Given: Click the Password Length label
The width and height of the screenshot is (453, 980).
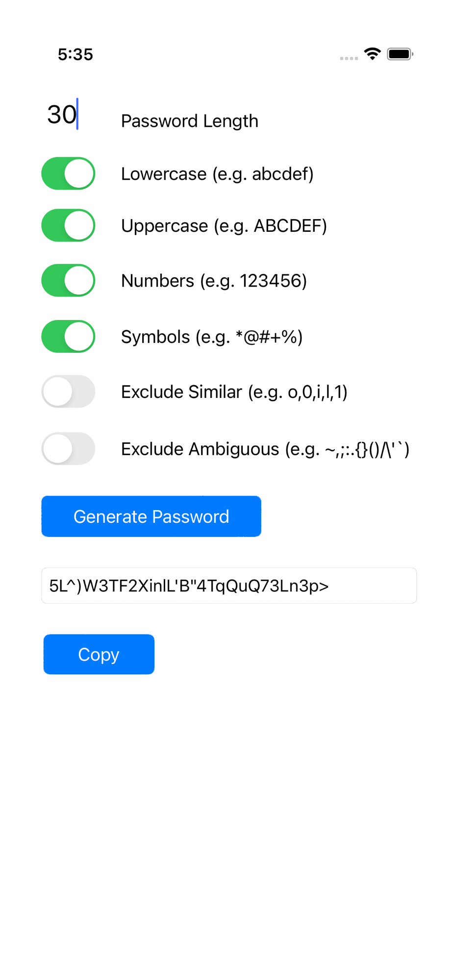Looking at the screenshot, I should tap(190, 121).
